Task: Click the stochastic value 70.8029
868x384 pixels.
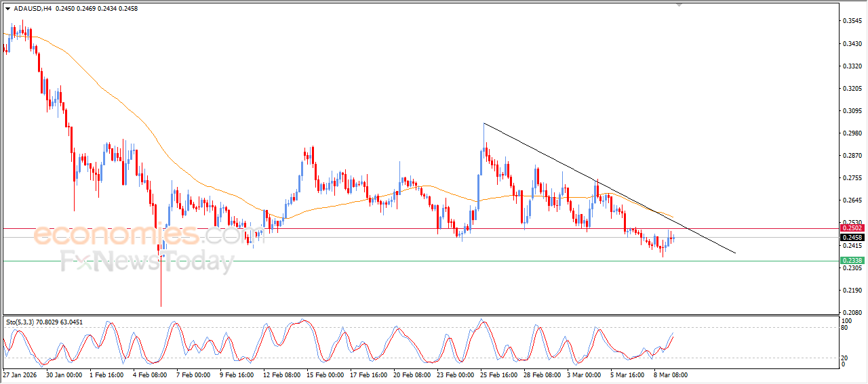Action: [47, 322]
